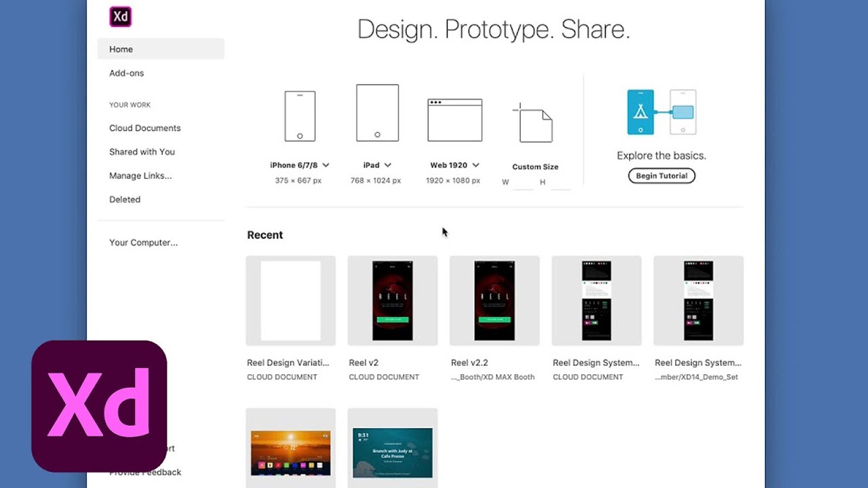This screenshot has width=868, height=488.
Task: Click the '...mber/XD14_Demo_Set' path text
Action: [696, 377]
